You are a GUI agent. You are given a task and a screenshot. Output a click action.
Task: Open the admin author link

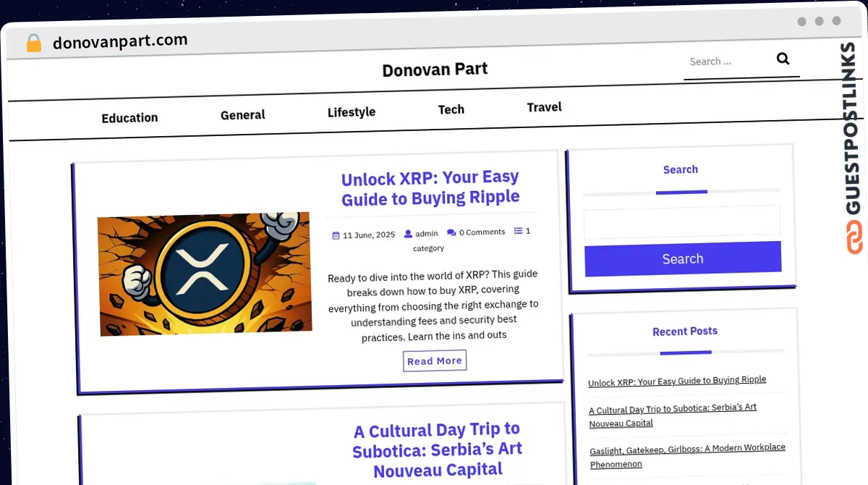coord(427,233)
